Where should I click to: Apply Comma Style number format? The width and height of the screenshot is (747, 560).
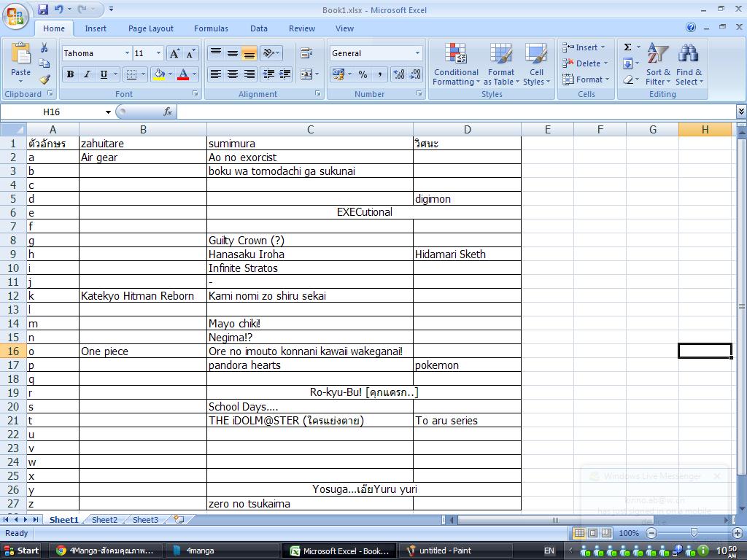[379, 74]
